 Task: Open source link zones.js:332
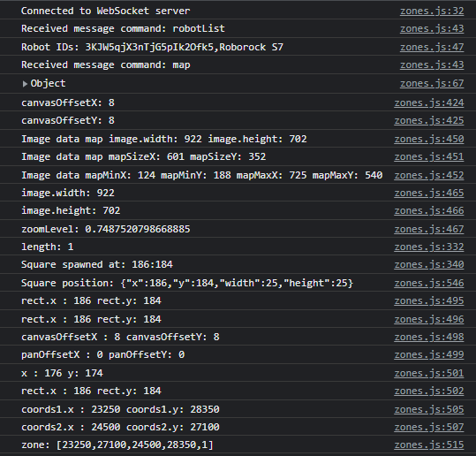[x=429, y=247]
